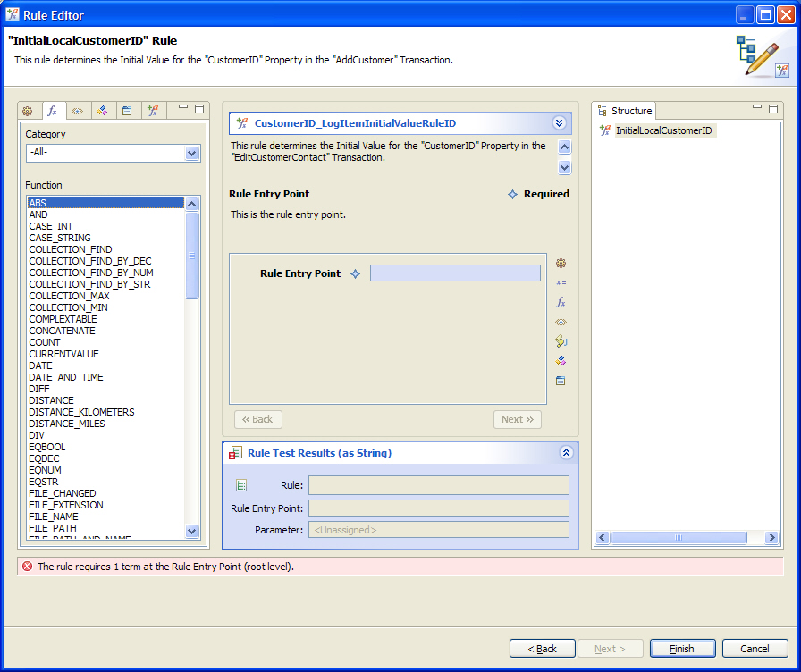Switch to the colored blocks tab in left palette
The width and height of the screenshot is (801, 672).
[x=102, y=111]
